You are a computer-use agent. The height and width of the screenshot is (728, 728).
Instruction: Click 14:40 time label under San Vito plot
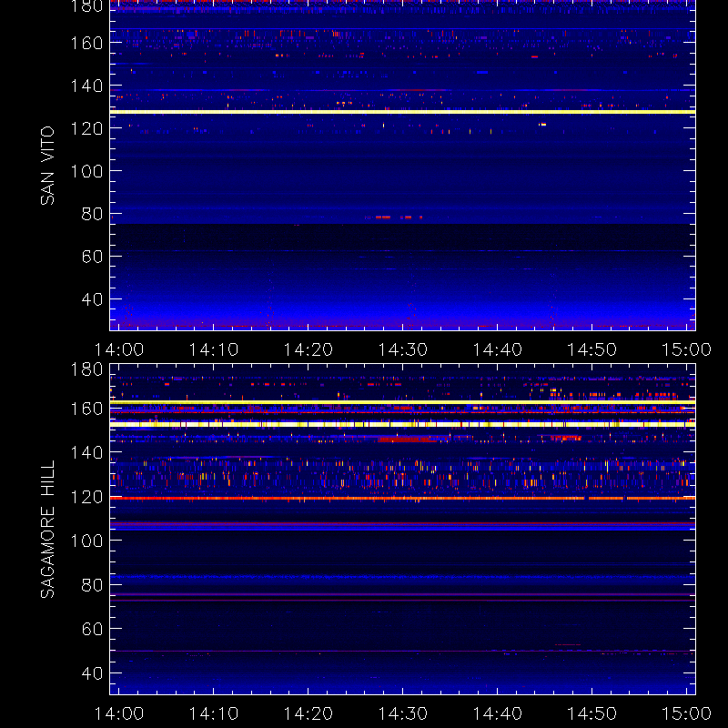(x=497, y=349)
